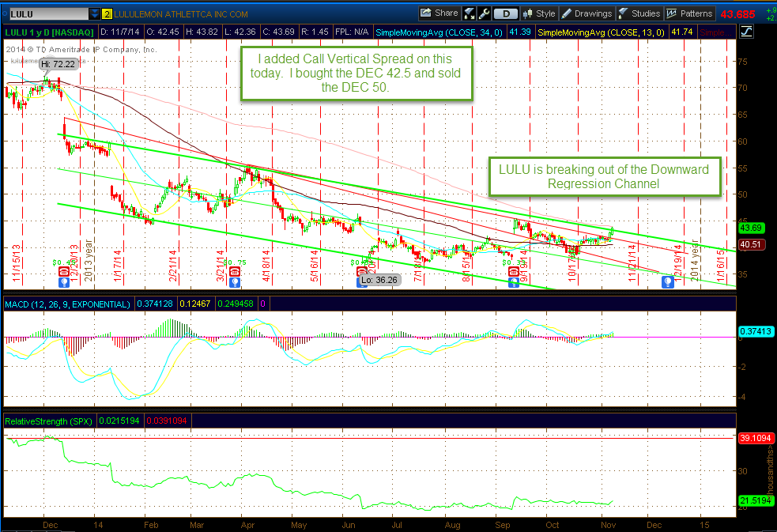The width and height of the screenshot is (777, 532).
Task: Click lightbulb event icon near 12/20/13
Action: tap(63, 282)
